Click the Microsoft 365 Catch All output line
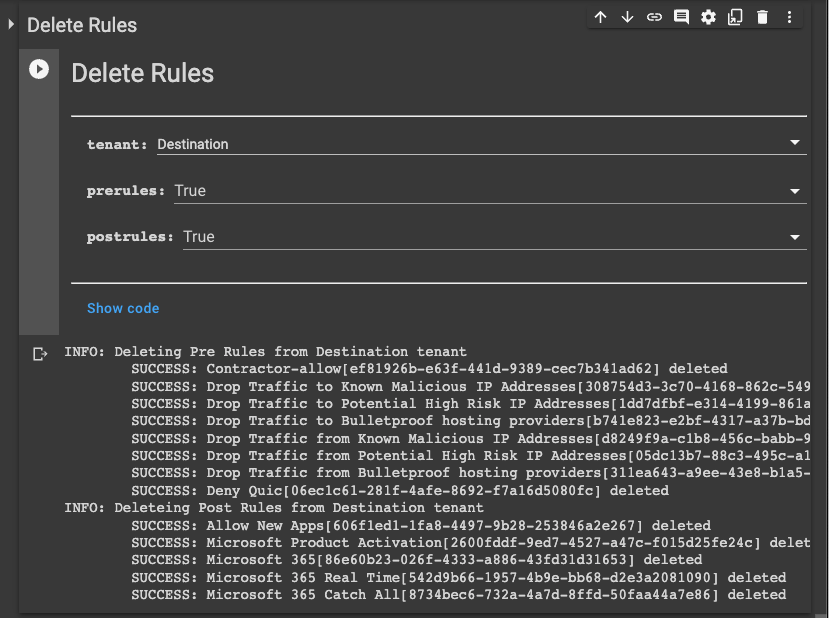 point(458,595)
